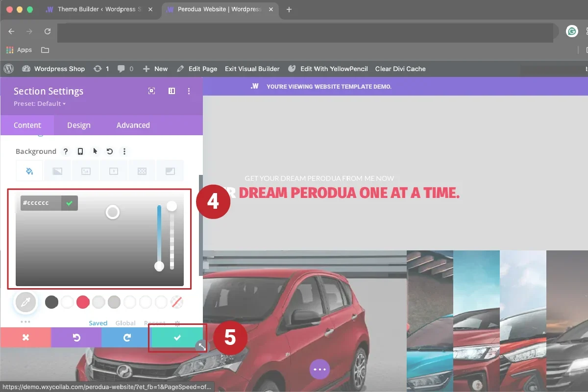Switch to the Advanced tab
This screenshot has height=392, width=588.
pos(133,125)
